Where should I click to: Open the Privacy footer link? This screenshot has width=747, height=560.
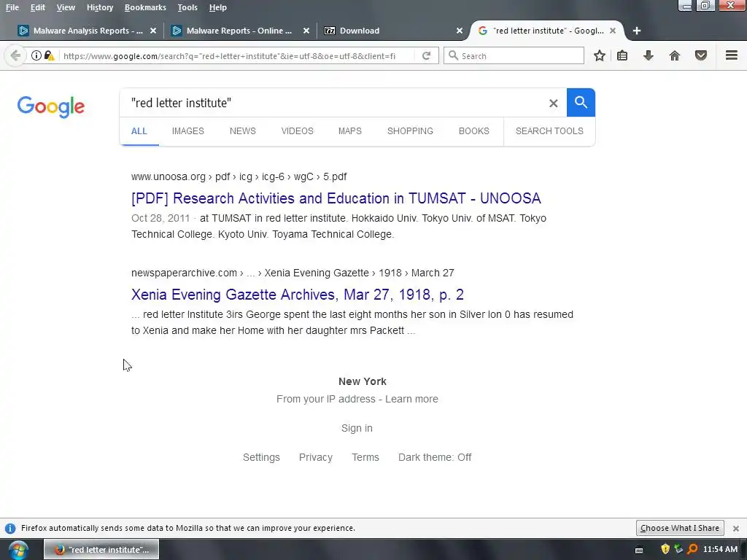click(x=315, y=457)
